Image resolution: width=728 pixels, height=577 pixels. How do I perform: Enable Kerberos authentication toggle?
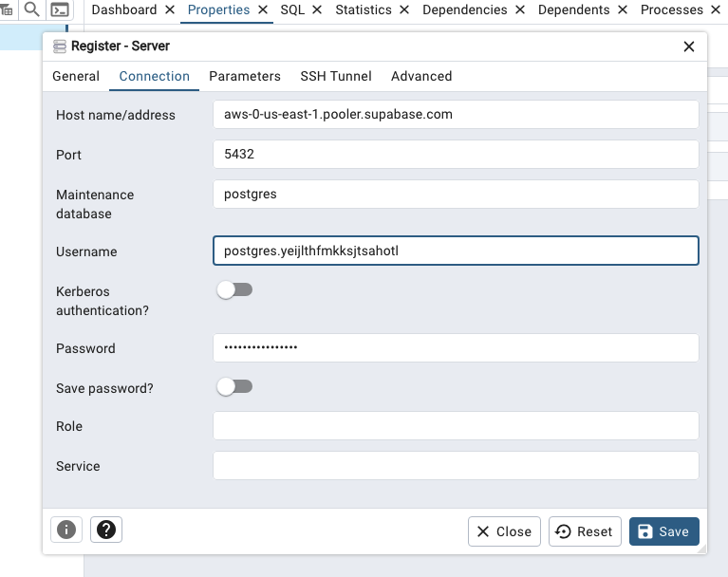(233, 290)
